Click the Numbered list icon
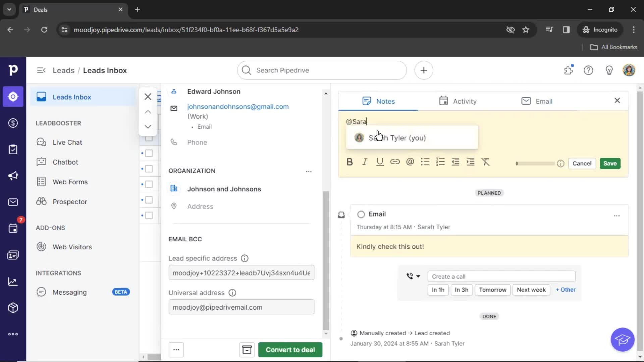644x362 pixels. [440, 162]
